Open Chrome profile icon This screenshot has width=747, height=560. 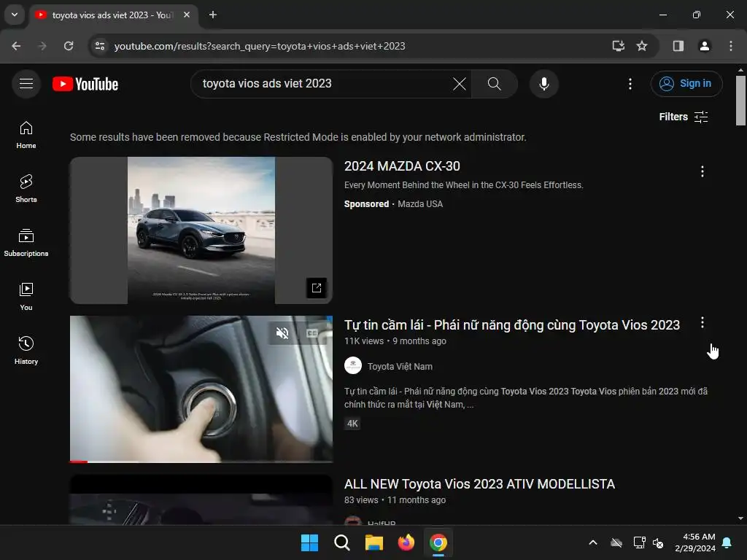click(704, 46)
